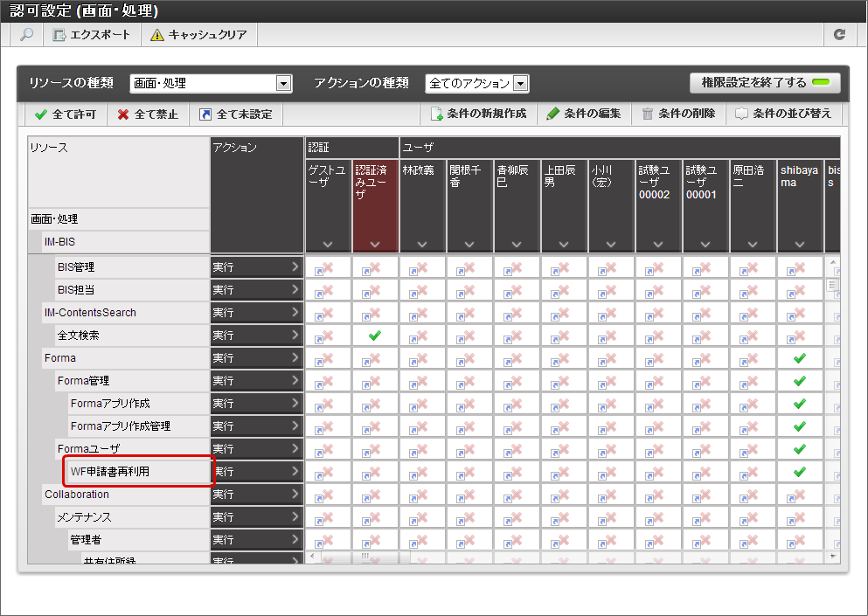Expand the 上田辰男 column chevron
This screenshot has height=616, width=868.
point(564,244)
